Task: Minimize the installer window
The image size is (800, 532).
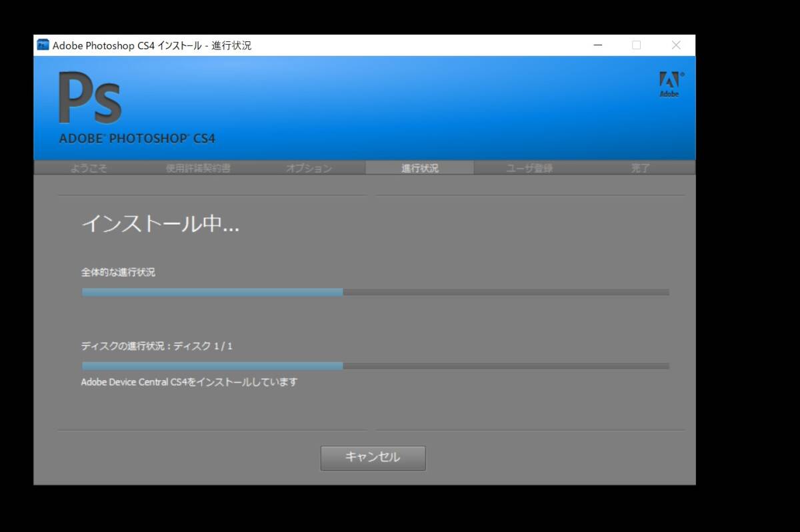Action: (597, 45)
